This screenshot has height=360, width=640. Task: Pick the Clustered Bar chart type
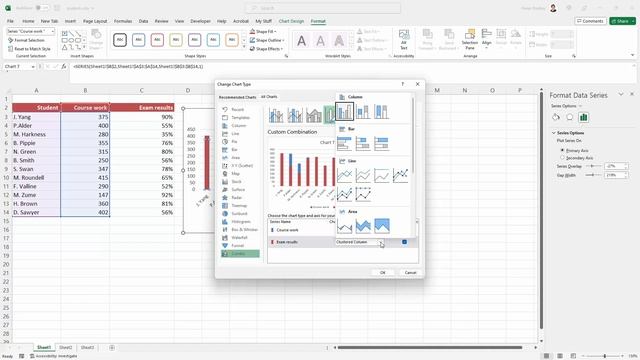tap(344, 143)
